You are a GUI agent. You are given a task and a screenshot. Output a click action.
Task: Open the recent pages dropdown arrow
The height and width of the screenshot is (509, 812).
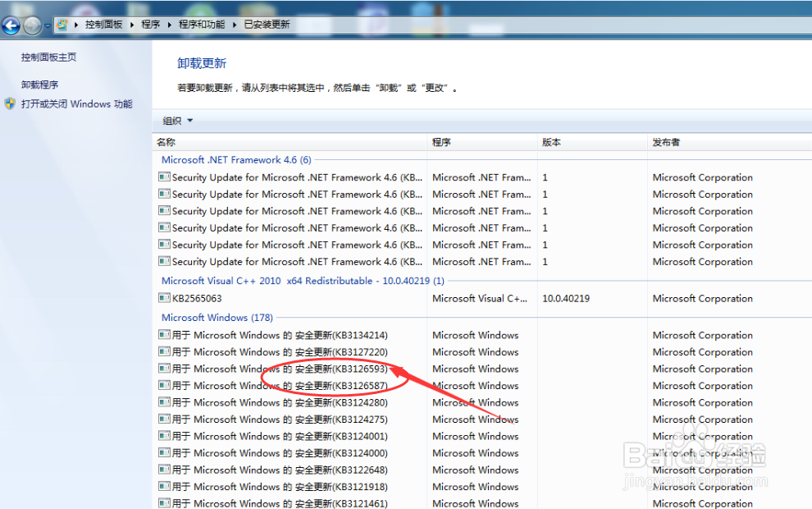click(x=47, y=25)
